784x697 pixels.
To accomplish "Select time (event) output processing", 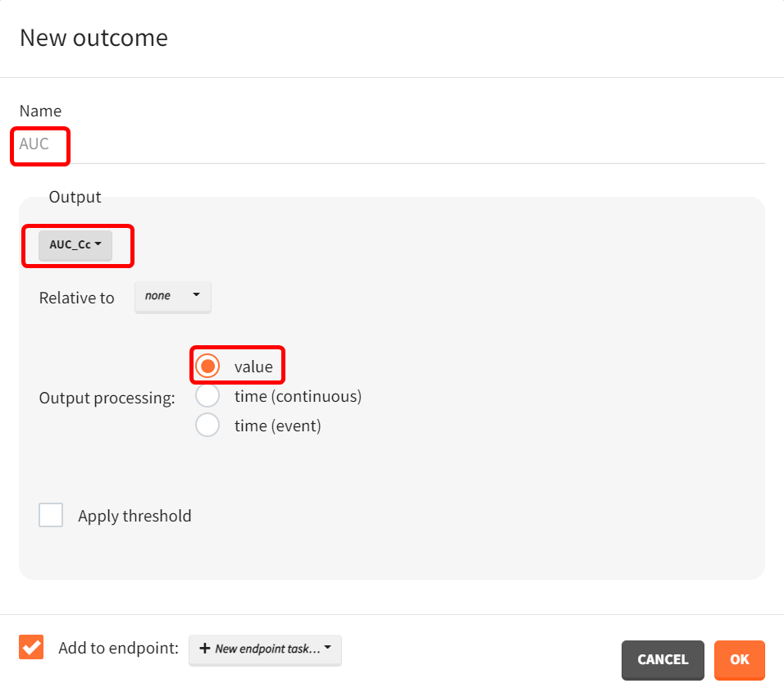I will (208, 426).
